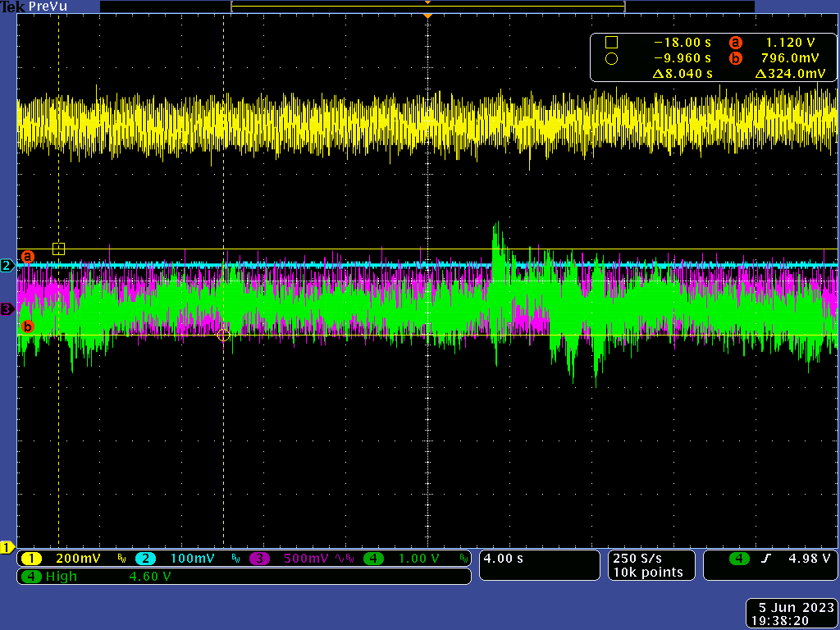
Task: Click the circle cursor icon in readout
Action: [x=611, y=58]
